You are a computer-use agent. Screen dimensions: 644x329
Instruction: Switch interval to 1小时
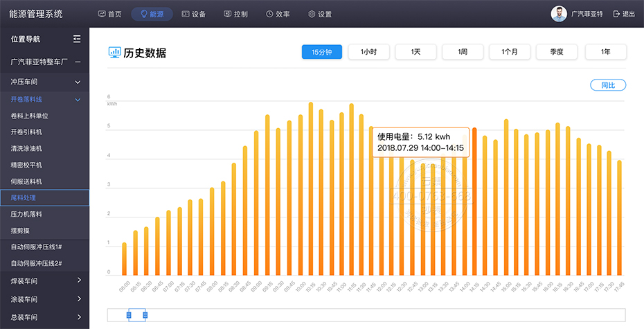point(368,52)
